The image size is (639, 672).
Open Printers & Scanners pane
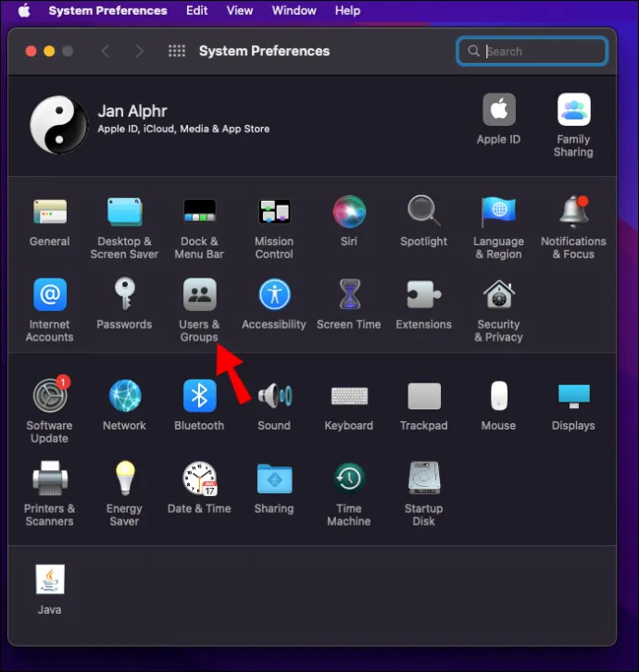[50, 479]
